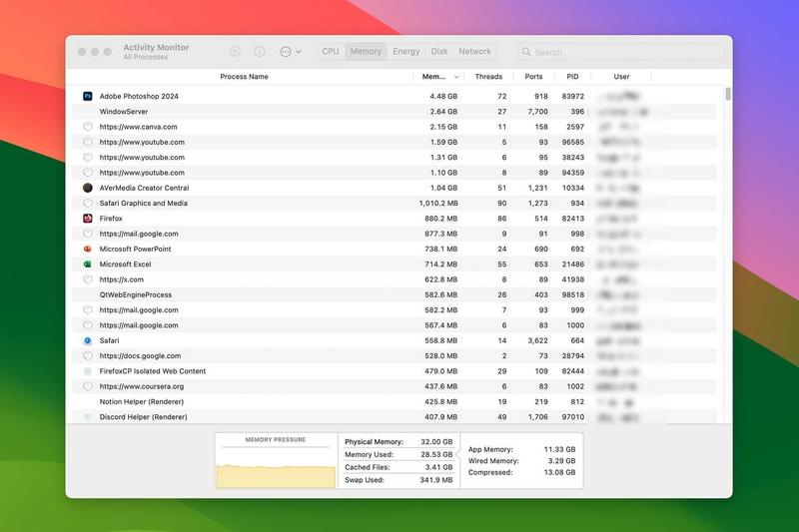Click the All Processes subtitle
Image resolution: width=799 pixels, height=532 pixels.
145,57
